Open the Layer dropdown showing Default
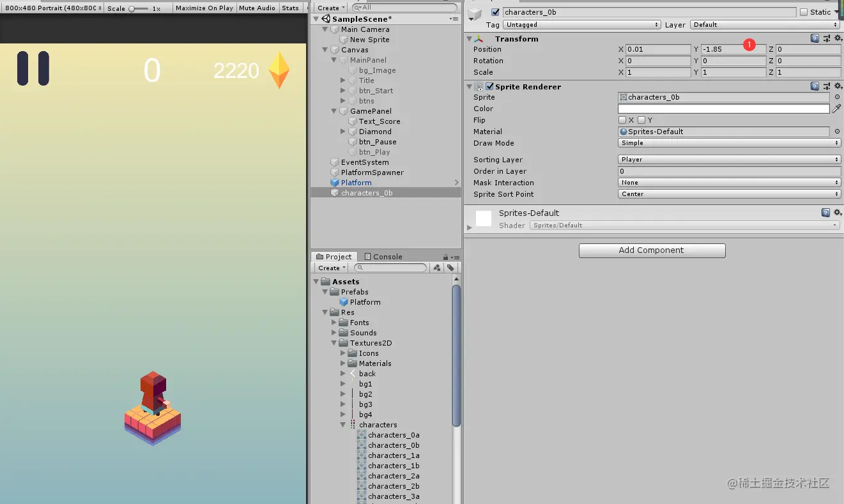The height and width of the screenshot is (504, 844). click(x=765, y=25)
